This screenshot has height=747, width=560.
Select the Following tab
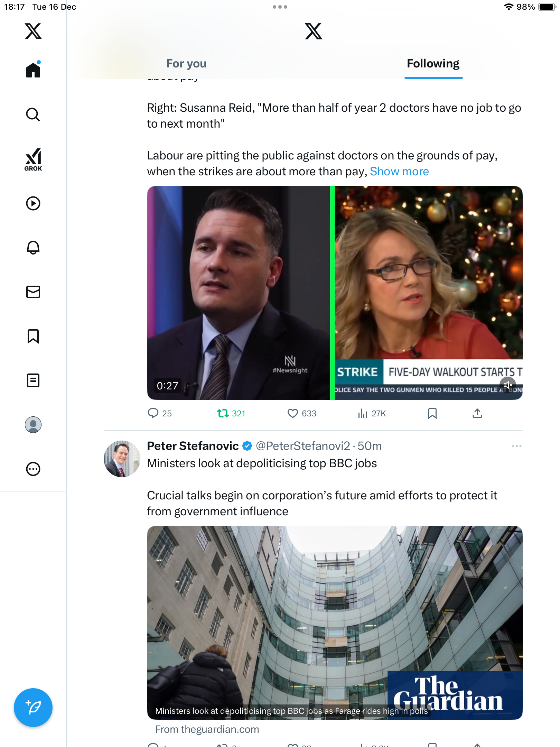433,64
